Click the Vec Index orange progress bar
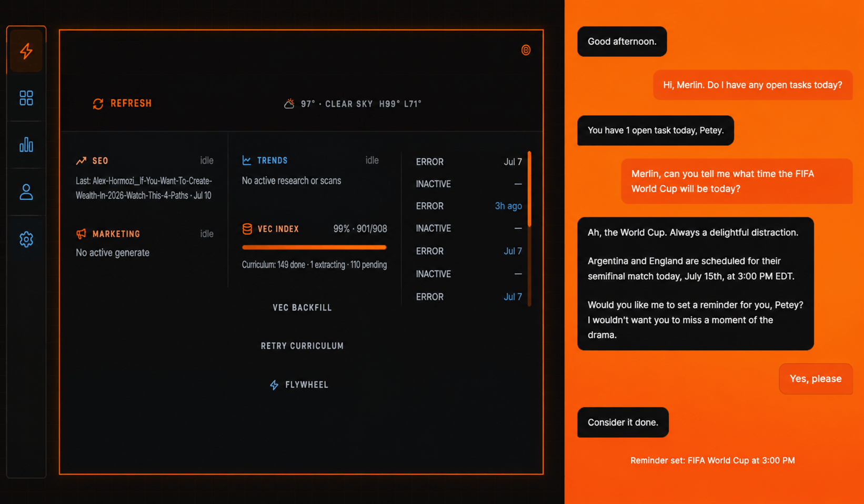This screenshot has height=504, width=864. click(x=314, y=247)
